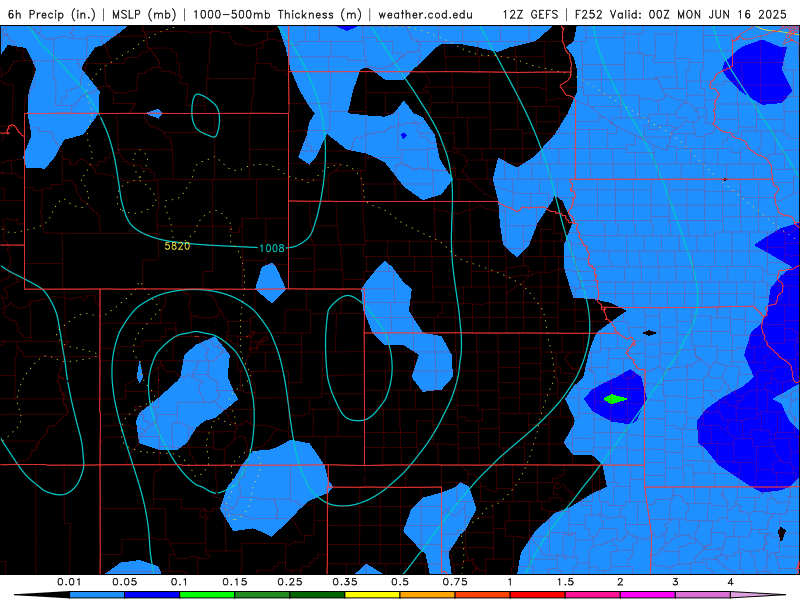The width and height of the screenshot is (800, 600).
Task: Select the 0.25 legend value
Action: coord(290,582)
